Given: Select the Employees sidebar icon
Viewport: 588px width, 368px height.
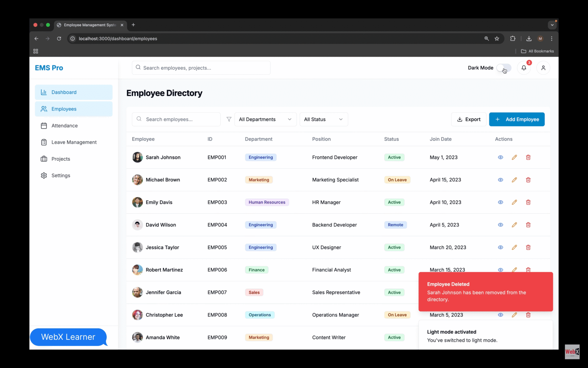Looking at the screenshot, I should [x=44, y=109].
